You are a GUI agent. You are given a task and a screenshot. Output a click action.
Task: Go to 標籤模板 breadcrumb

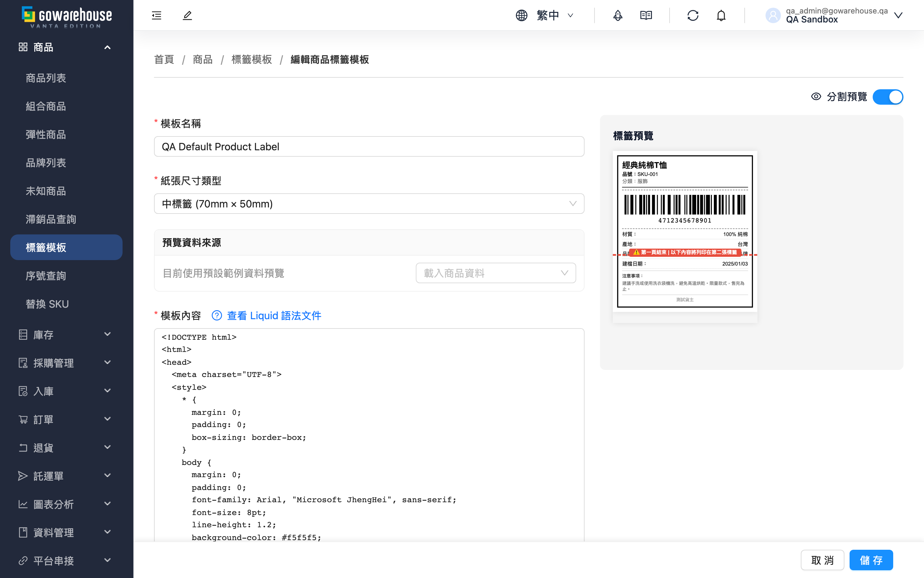click(x=251, y=60)
